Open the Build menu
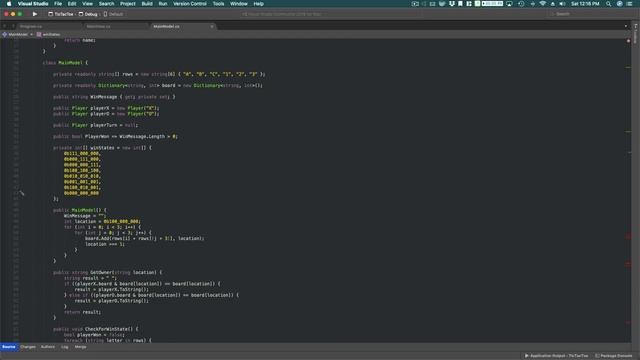640x360 pixels. pyautogui.click(x=147, y=4)
